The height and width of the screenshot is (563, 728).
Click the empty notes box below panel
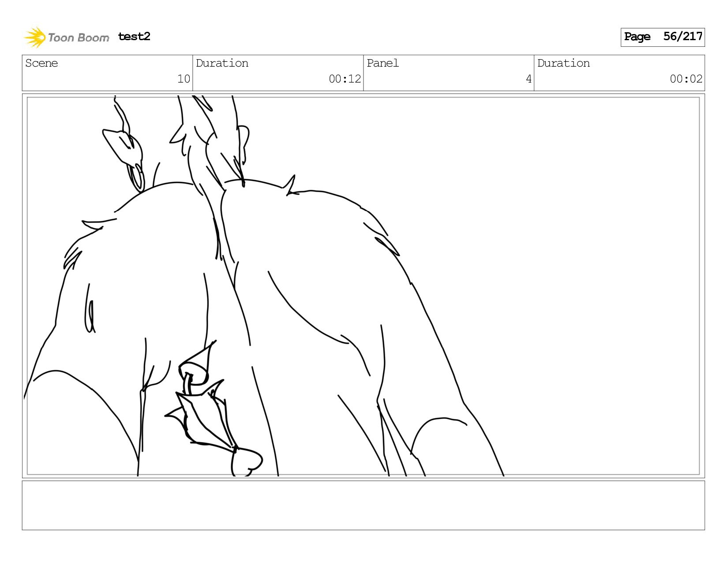coord(363,505)
